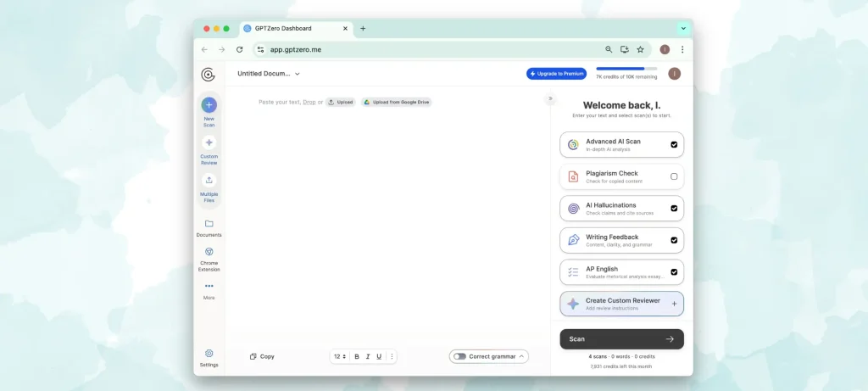Open the tab search dropdown in Chrome
Viewport: 868px width, 391px height.
pos(683,28)
